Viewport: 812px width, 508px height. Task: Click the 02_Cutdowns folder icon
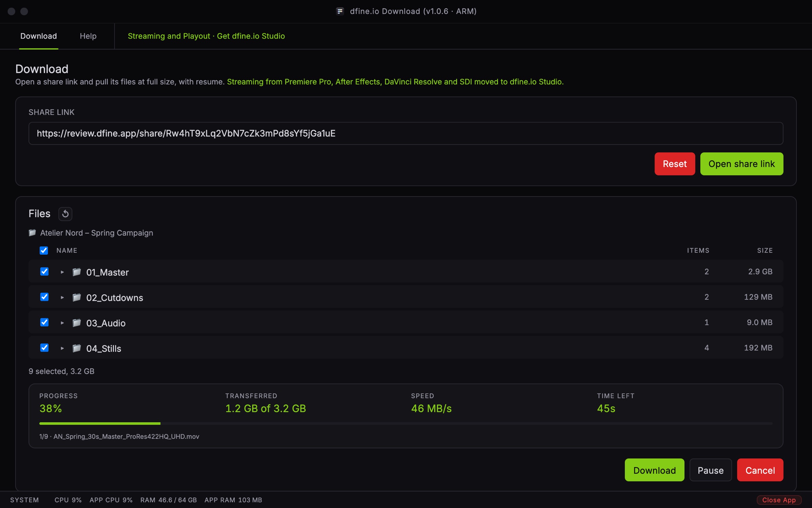click(76, 297)
